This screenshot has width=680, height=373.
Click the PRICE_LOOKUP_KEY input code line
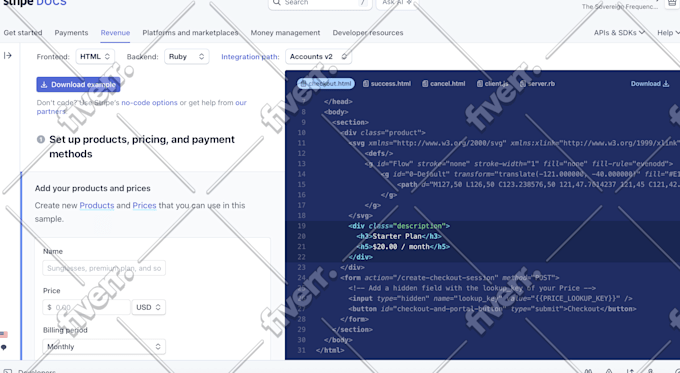490,298
